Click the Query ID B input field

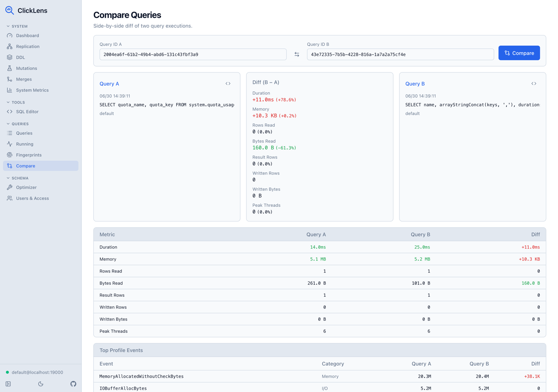(x=400, y=55)
